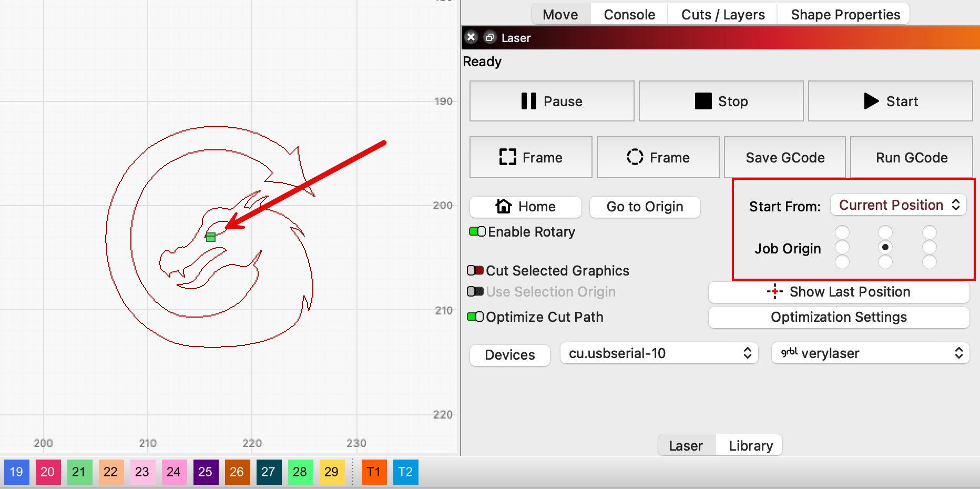Pause the laser job

tap(552, 101)
